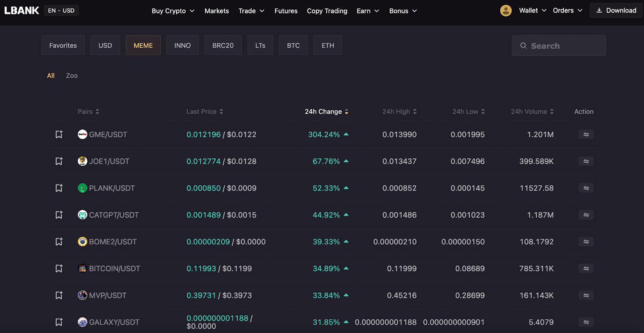Viewport: 644px width, 333px height.
Task: Click the PLANK coin logo
Action: tap(83, 188)
